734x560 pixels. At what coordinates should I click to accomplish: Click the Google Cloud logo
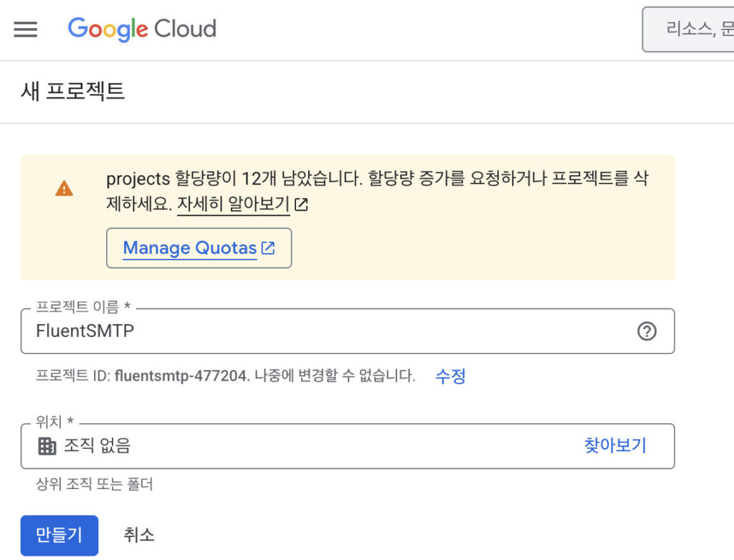click(143, 29)
